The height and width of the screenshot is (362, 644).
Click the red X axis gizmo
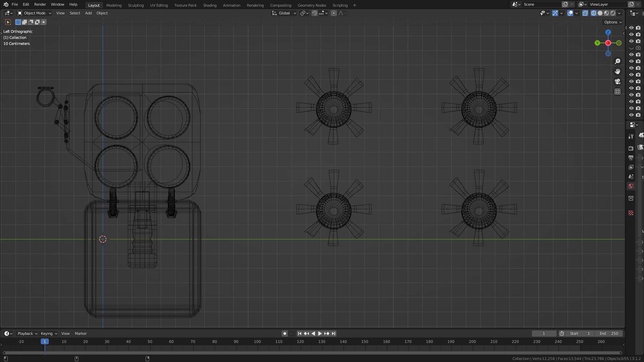[608, 43]
